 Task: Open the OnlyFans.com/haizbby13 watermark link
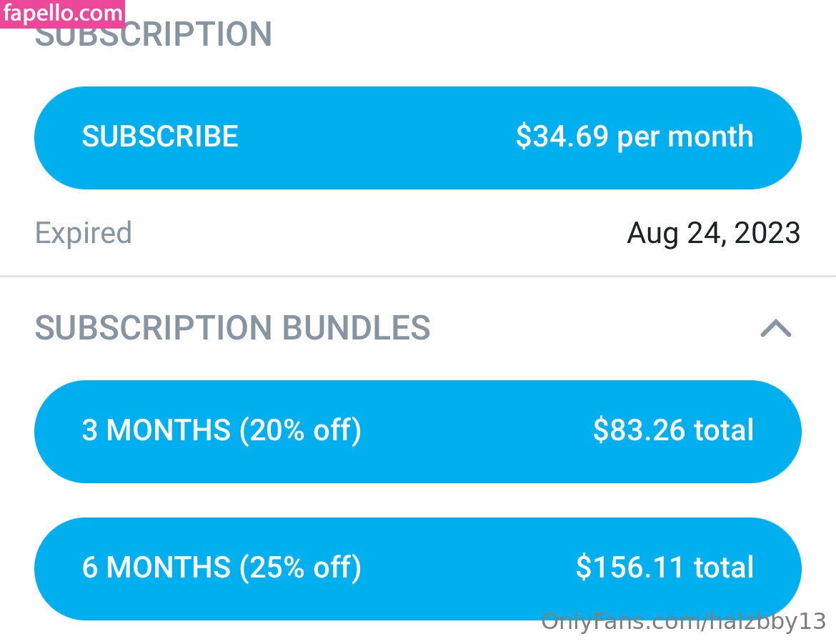683,621
